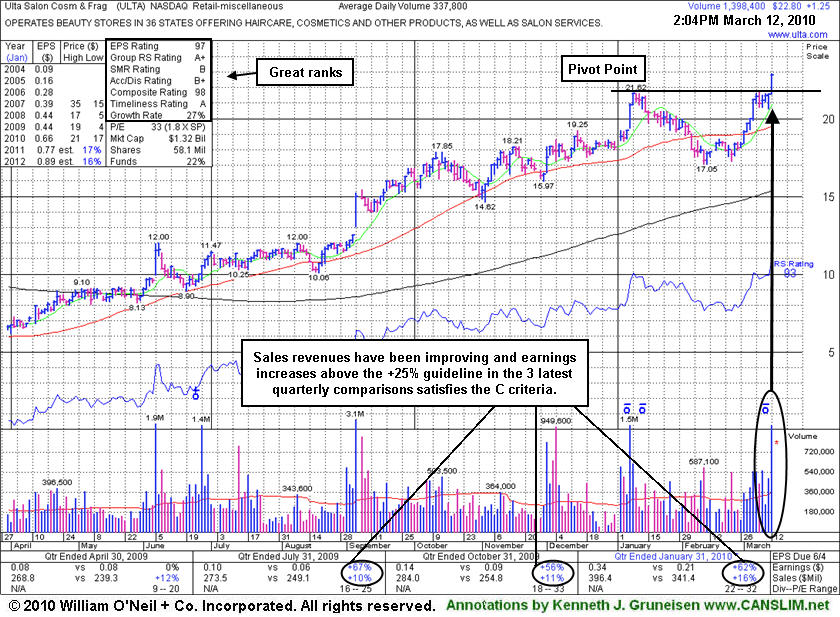Click the +56% earnings change value

pyautogui.click(x=552, y=567)
